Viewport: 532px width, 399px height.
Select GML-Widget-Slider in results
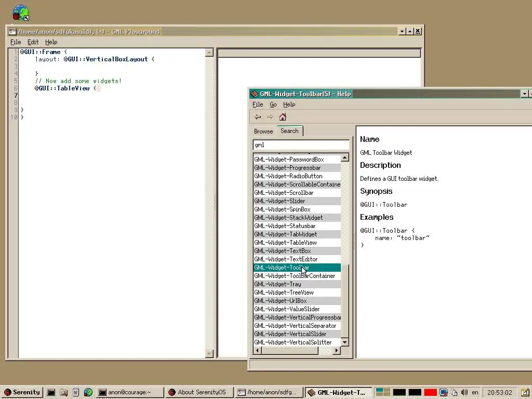pos(297,201)
